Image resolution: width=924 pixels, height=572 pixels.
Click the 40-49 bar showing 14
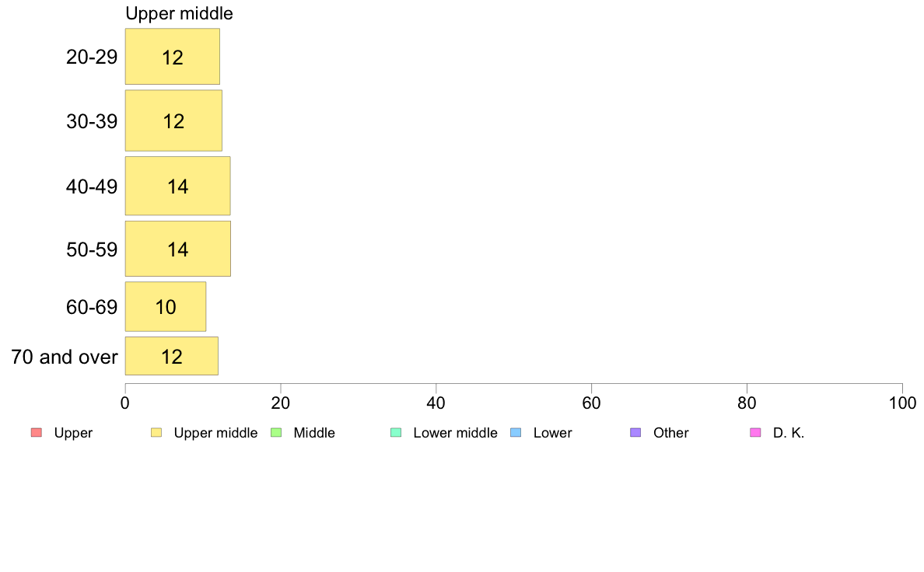(x=177, y=186)
